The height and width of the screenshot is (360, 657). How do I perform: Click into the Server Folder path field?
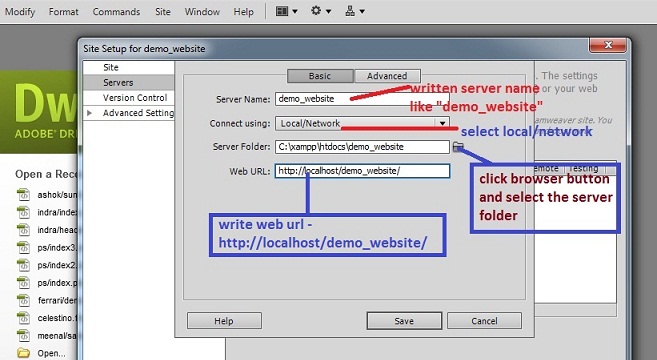(x=362, y=147)
